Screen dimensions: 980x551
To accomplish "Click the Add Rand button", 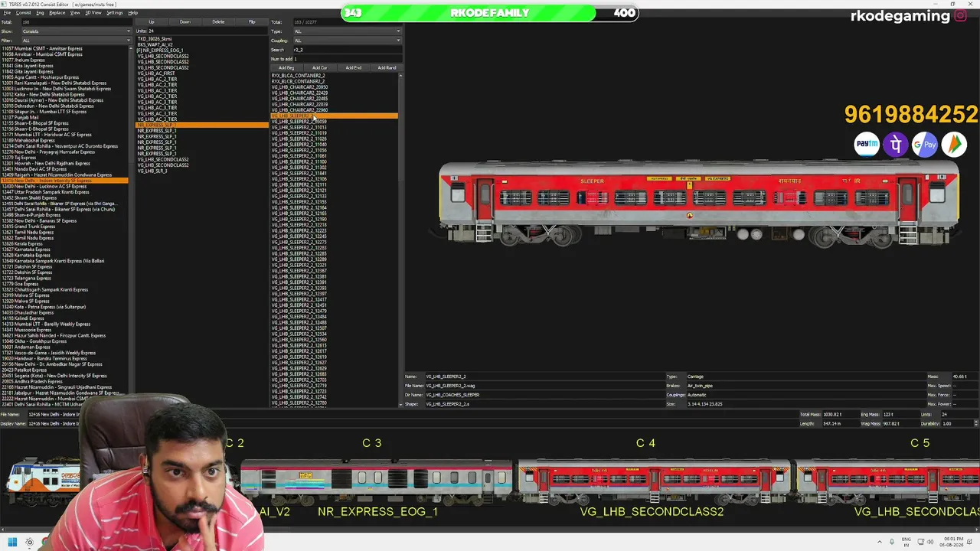I will point(387,68).
